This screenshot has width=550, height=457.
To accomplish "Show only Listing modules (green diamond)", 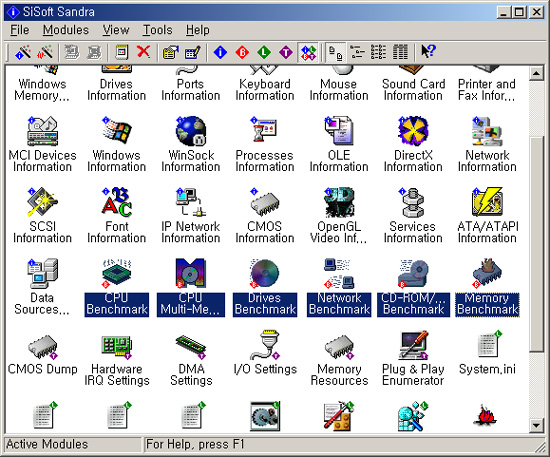I will click(264, 52).
